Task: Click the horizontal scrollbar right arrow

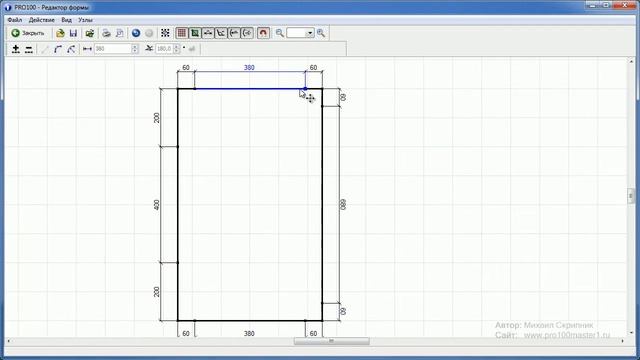Action: [x=623, y=341]
